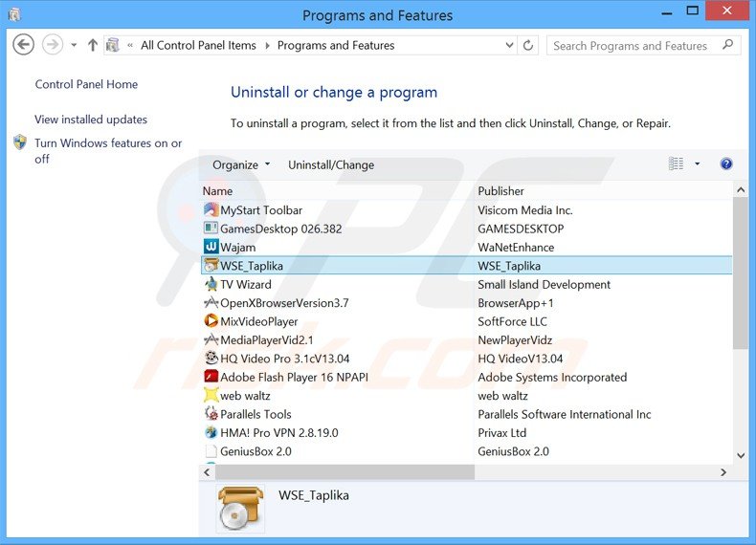Go back with the Back arrow
756x545 pixels.
pyautogui.click(x=23, y=45)
